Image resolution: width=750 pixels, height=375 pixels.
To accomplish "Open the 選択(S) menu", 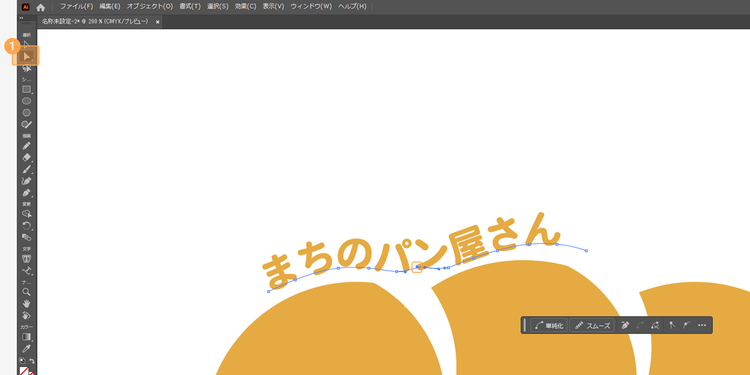I will click(x=218, y=7).
